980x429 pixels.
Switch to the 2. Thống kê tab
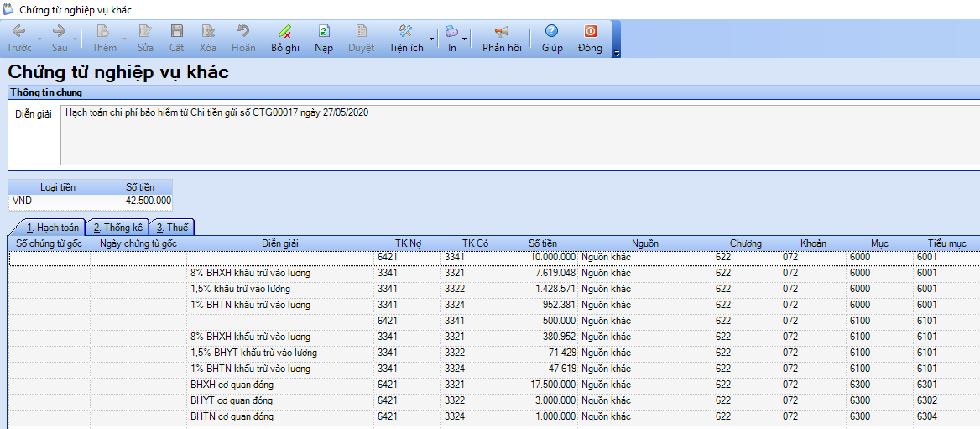(x=117, y=228)
